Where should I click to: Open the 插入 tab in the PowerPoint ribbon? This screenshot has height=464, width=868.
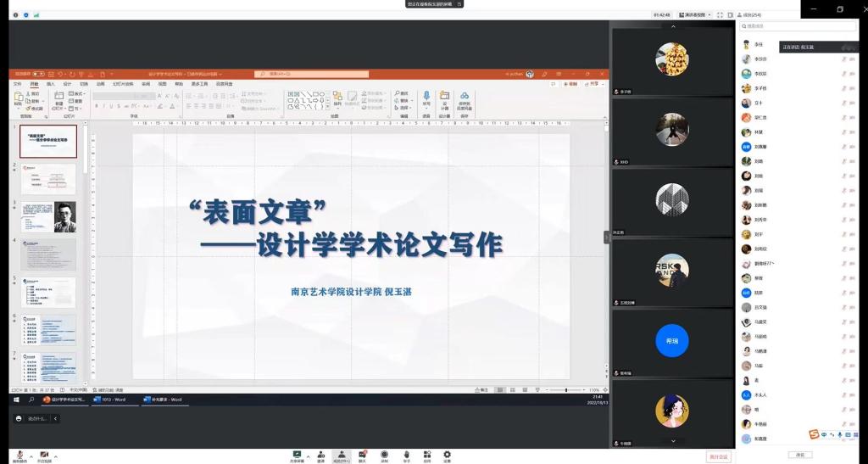point(51,84)
